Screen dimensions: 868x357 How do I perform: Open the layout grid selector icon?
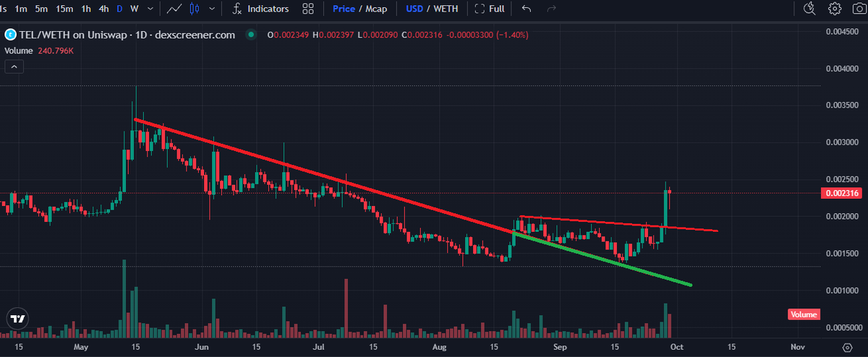pos(308,9)
